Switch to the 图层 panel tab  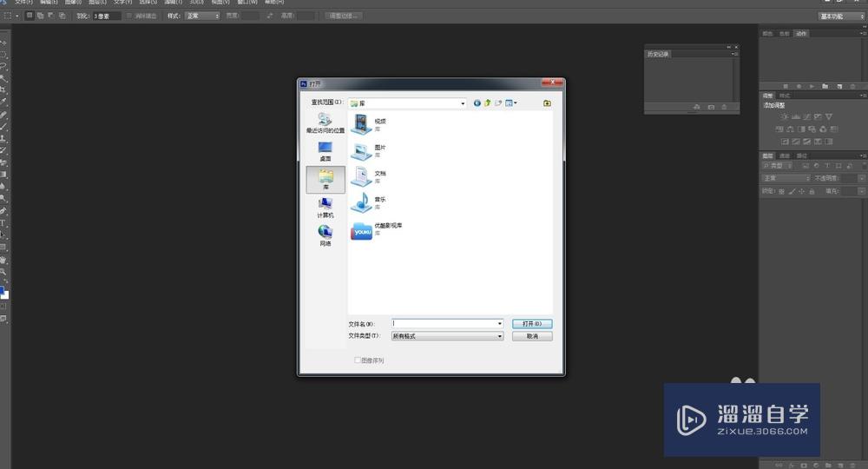click(768, 156)
